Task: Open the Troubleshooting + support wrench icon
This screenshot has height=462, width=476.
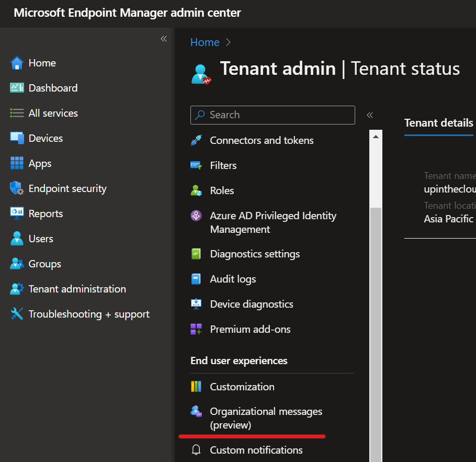Action: tap(17, 314)
